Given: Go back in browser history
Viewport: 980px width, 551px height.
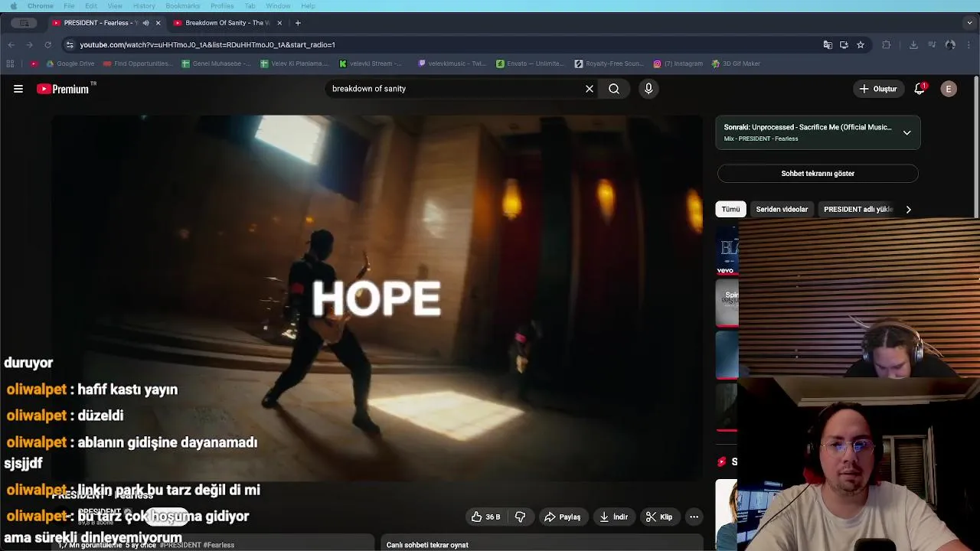Looking at the screenshot, I should pyautogui.click(x=11, y=45).
